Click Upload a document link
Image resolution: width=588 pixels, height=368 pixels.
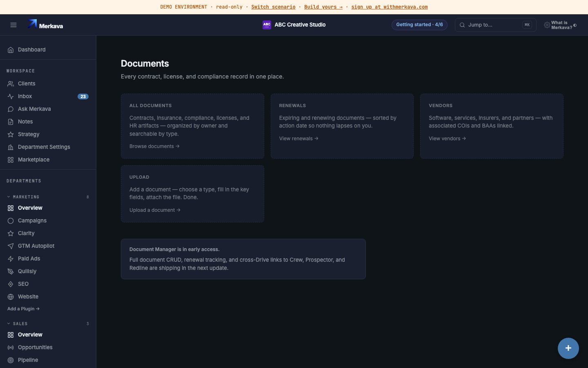(x=155, y=210)
